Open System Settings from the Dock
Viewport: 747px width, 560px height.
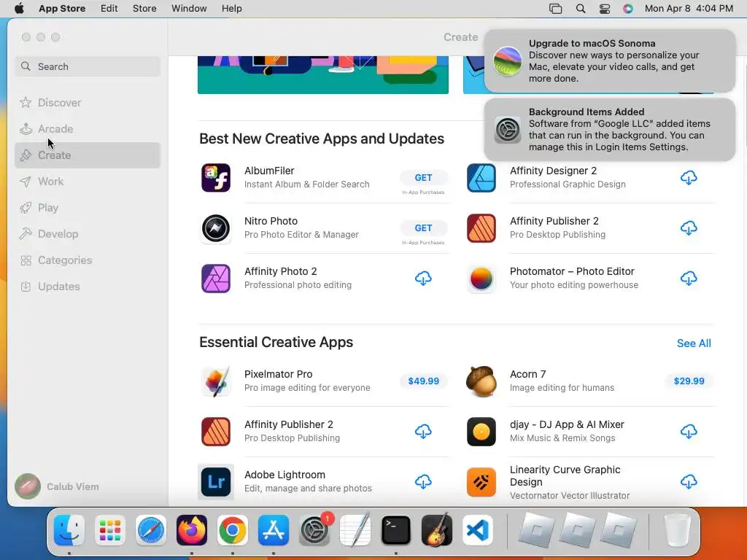tap(314, 530)
